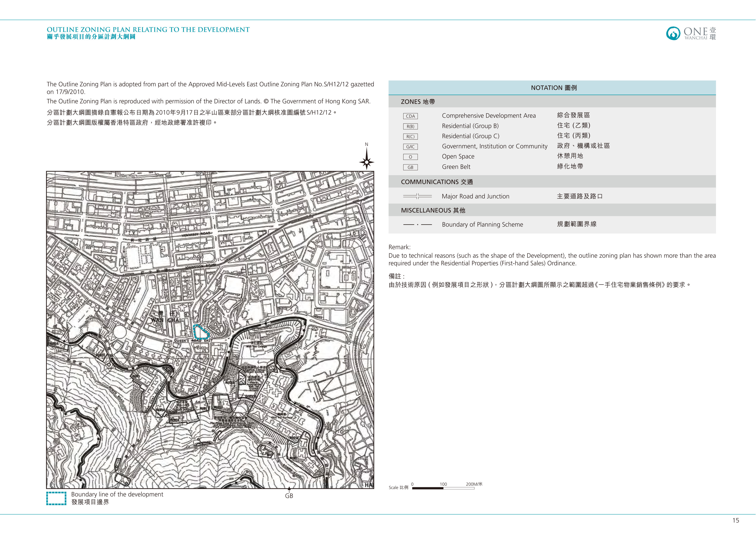The height and width of the screenshot is (535, 756).
Task: Click the GB arrow label below map
Action: (x=289, y=493)
